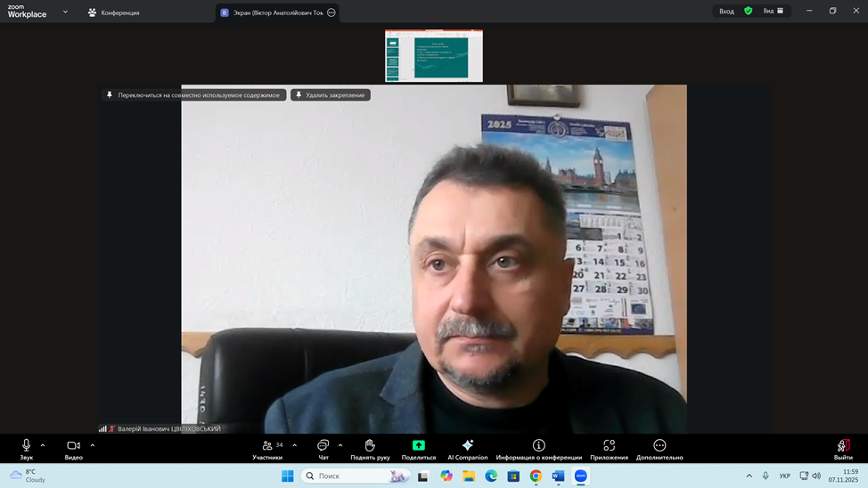Click the Zoom Workplace logo
The width and height of the screenshot is (868, 488).
point(27,12)
